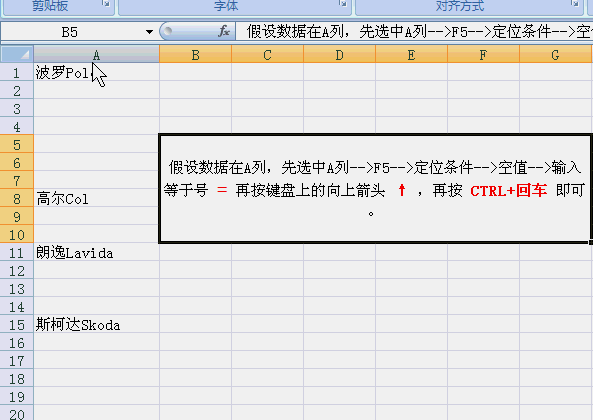Select row 11 header
The image size is (593, 420).
point(17,253)
